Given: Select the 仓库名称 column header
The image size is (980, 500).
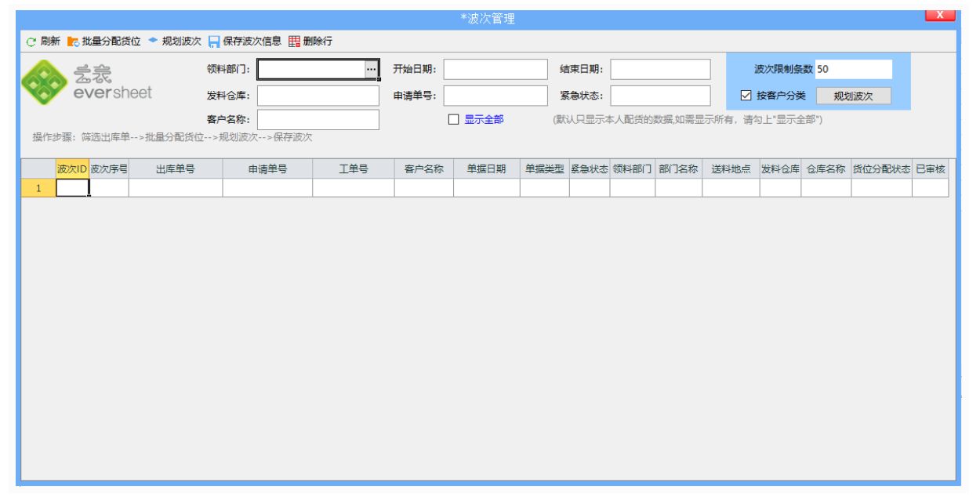Looking at the screenshot, I should (x=826, y=168).
